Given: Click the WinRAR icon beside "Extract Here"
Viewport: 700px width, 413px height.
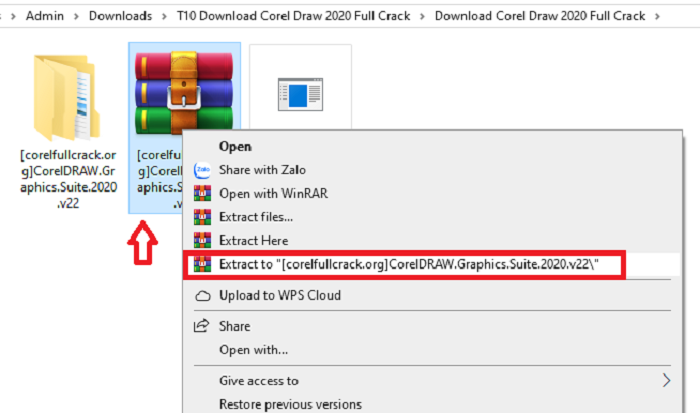Looking at the screenshot, I should click(x=202, y=241).
